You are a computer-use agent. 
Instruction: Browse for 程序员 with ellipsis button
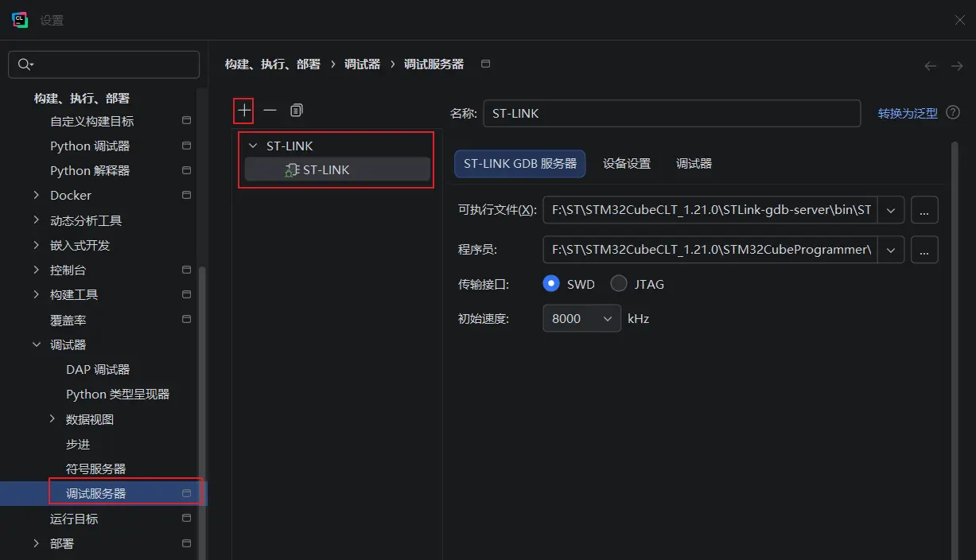[x=924, y=250]
